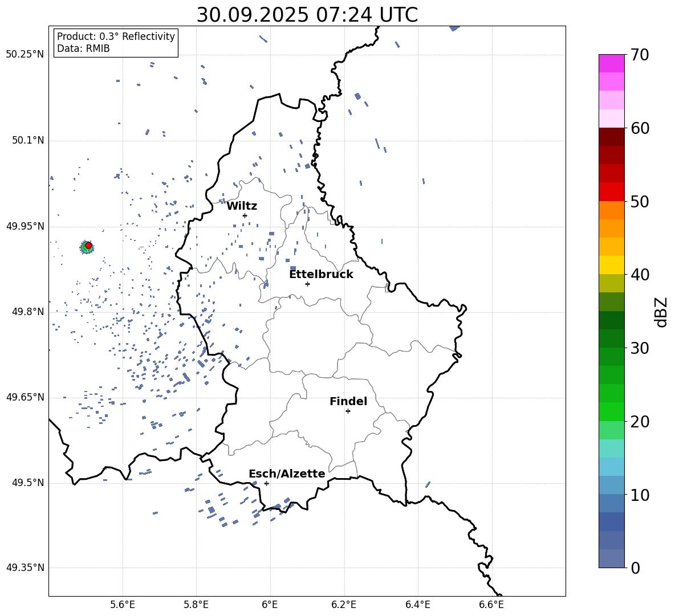The image size is (675, 616).
Task: Click the 6°E longitude label
Action: tap(270, 605)
